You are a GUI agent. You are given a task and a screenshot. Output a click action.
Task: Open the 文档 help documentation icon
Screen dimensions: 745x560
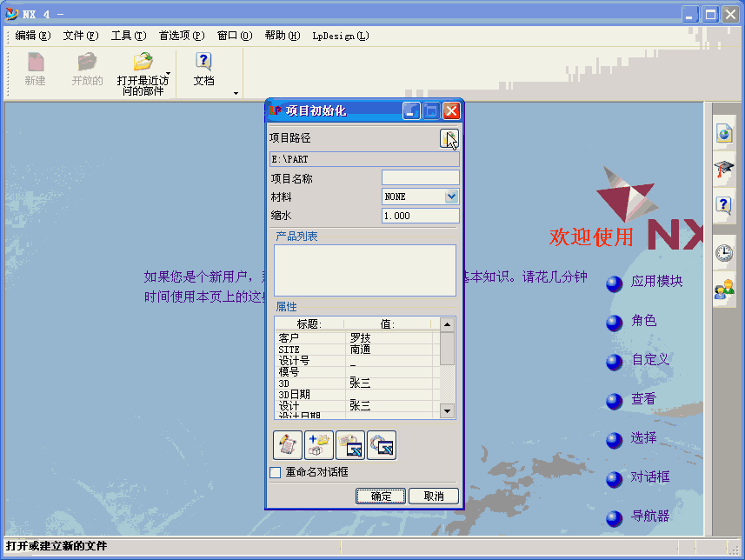pos(203,63)
